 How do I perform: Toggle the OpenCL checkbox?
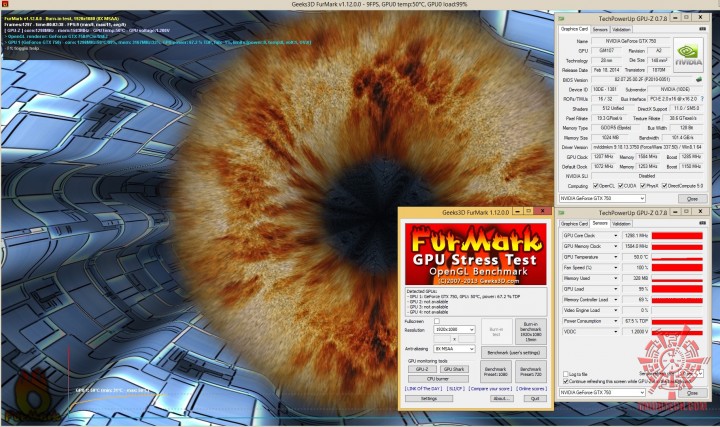[596, 186]
